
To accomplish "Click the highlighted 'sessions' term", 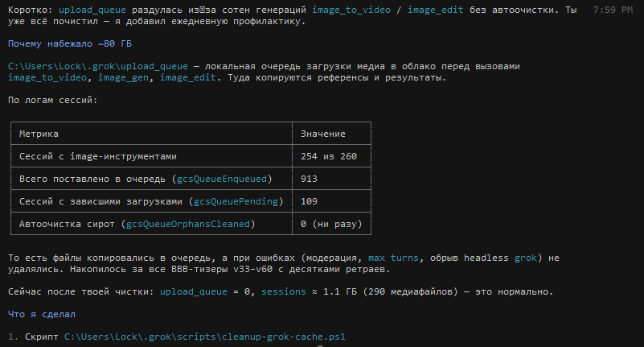I will 283,291.
